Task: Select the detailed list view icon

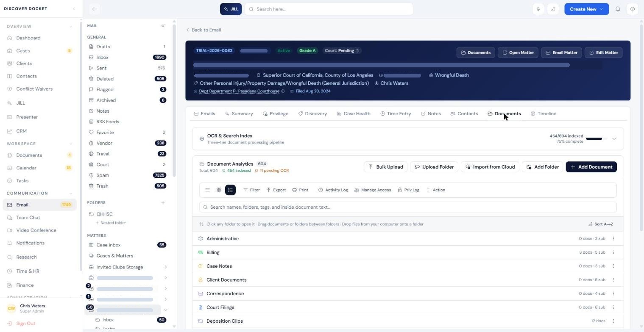Action: (x=230, y=190)
